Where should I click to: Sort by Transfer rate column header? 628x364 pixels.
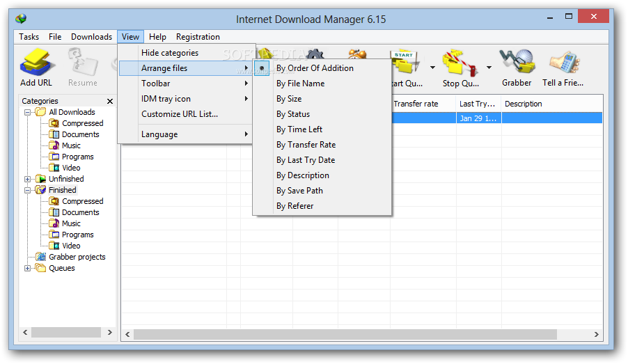pyautogui.click(x=423, y=104)
